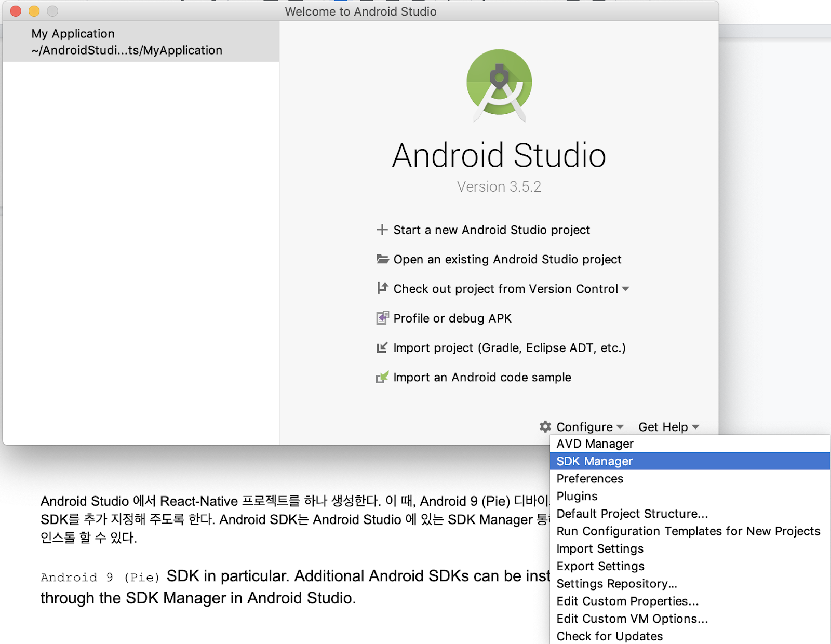The height and width of the screenshot is (644, 831).
Task: Click the import project arrow icon
Action: coord(382,347)
